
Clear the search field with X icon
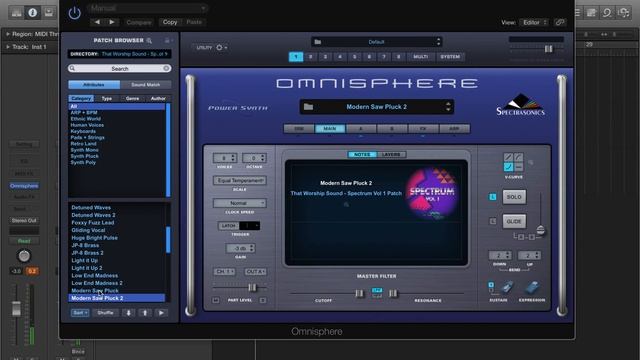(166, 69)
